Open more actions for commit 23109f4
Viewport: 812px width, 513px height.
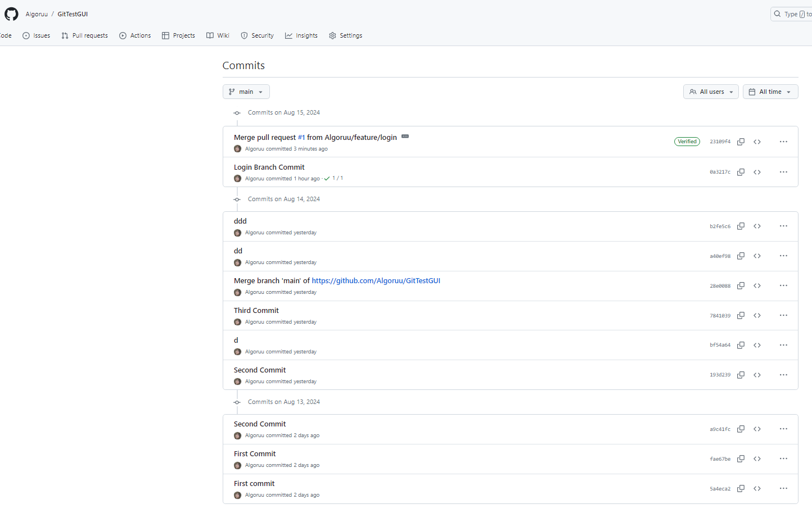(783, 142)
